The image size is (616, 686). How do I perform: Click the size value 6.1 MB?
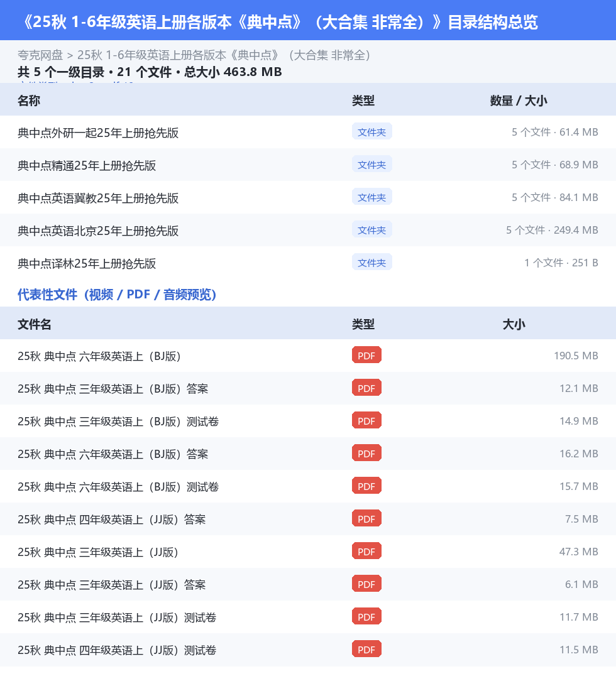581,584
